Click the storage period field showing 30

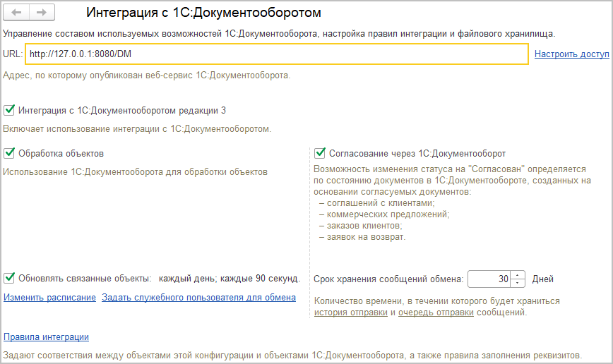coord(489,279)
